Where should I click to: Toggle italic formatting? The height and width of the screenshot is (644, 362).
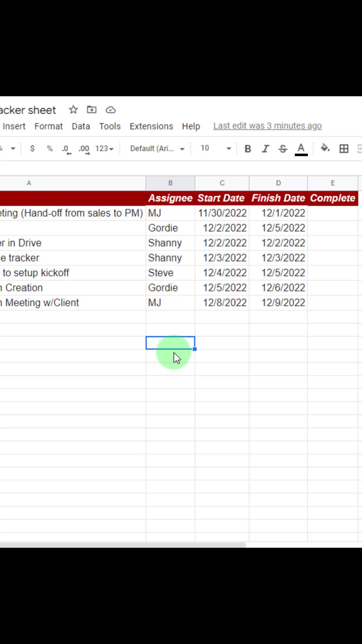pyautogui.click(x=265, y=149)
